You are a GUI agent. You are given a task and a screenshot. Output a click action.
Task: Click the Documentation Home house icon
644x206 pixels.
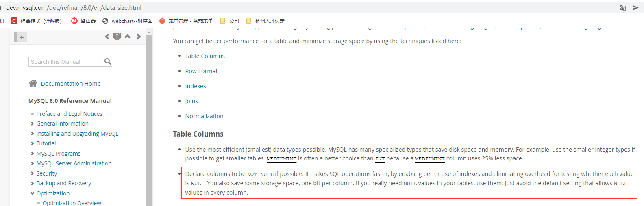33,83
